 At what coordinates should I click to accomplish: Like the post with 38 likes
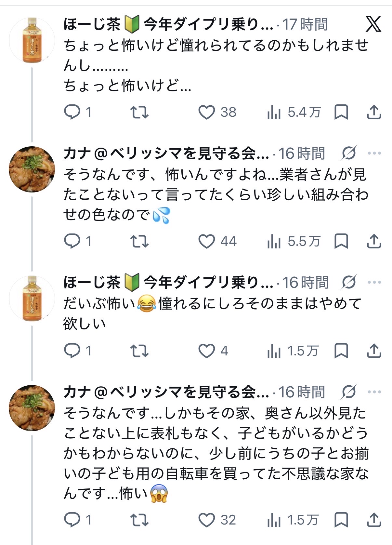207,113
